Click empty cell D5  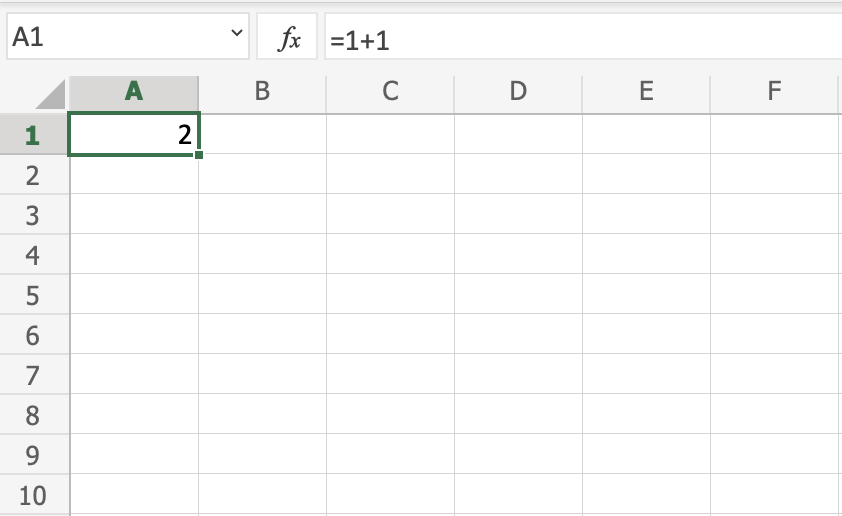518,295
